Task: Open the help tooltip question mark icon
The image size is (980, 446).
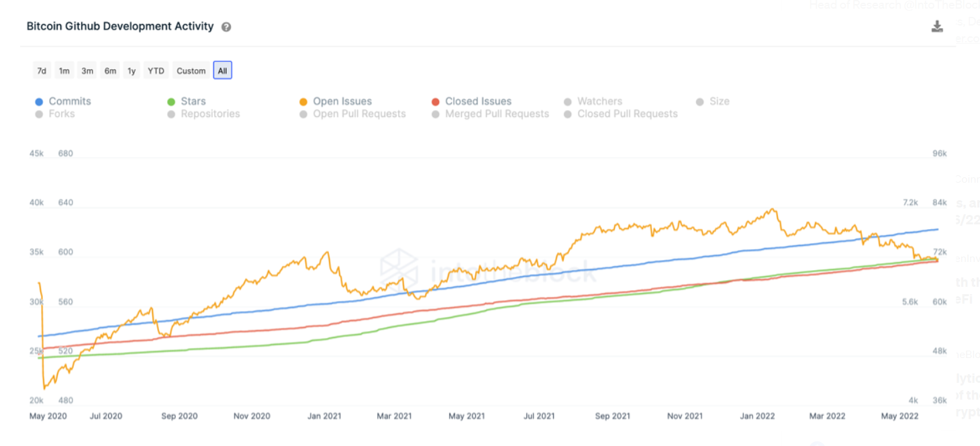Action: 226,27
